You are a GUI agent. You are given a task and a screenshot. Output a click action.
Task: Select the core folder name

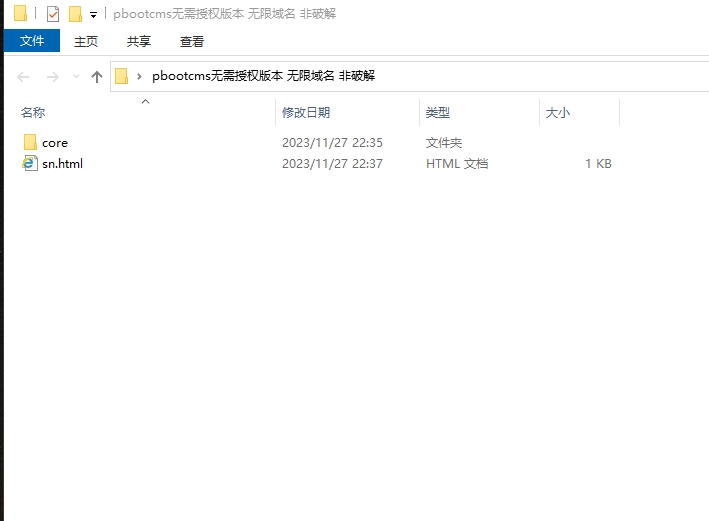55,143
